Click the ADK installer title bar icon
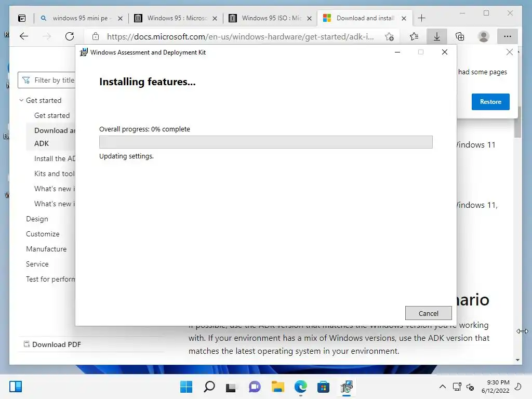532x399 pixels. tap(84, 52)
